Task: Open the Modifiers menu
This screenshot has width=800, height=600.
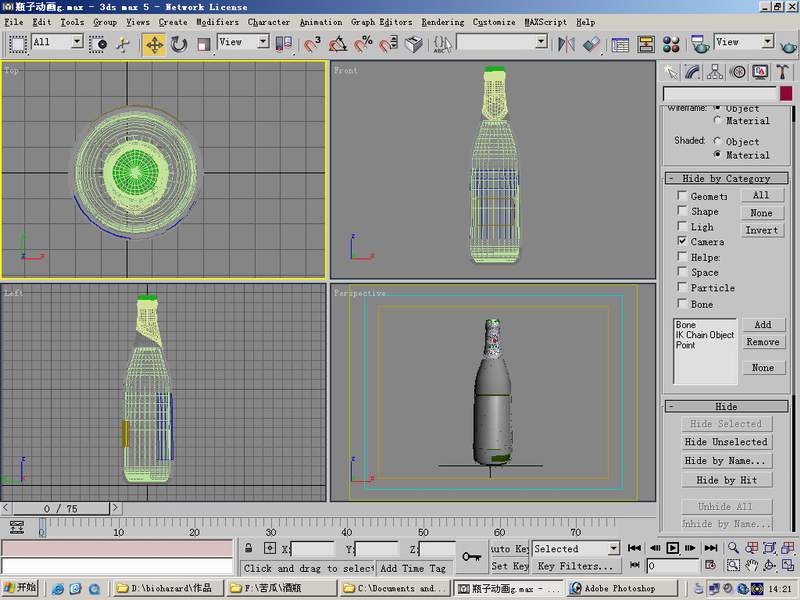Action: (x=217, y=21)
